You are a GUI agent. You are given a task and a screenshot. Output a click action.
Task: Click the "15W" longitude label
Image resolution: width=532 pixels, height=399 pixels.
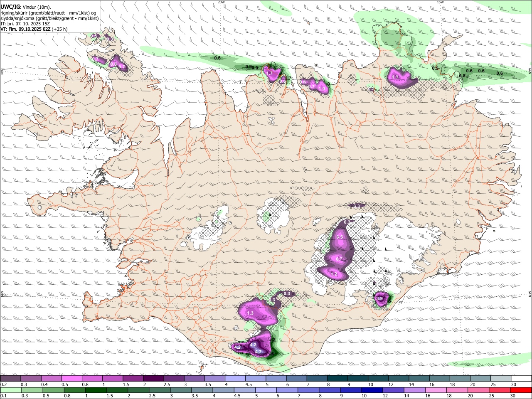point(440,2)
